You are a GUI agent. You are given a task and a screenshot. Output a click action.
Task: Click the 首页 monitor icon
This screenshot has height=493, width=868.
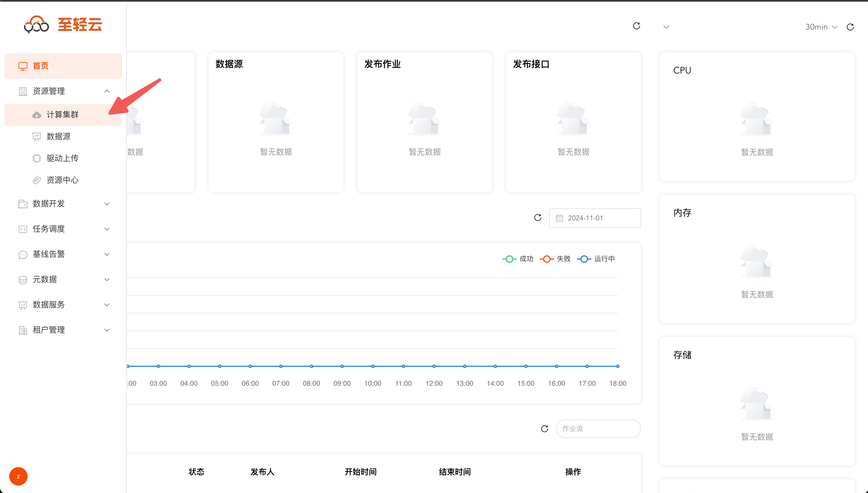click(x=23, y=66)
